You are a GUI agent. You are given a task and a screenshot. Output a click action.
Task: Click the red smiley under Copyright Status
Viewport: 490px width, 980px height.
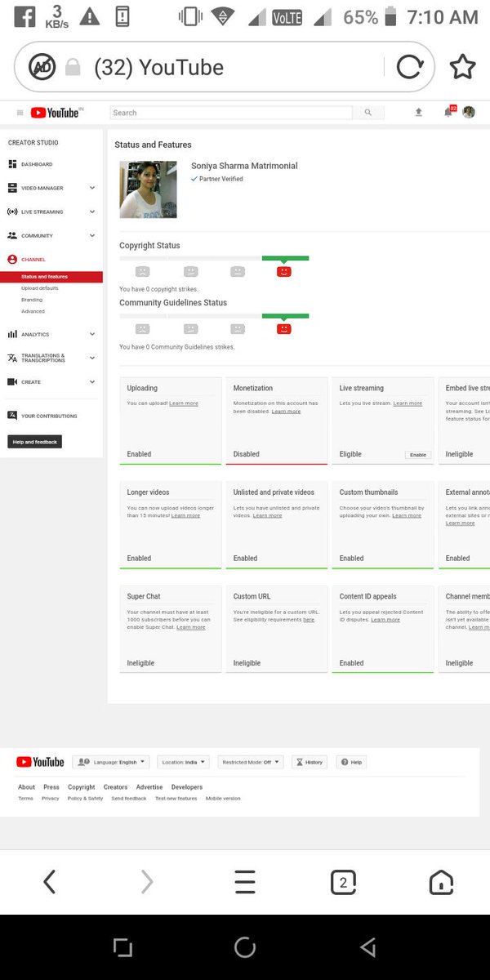[x=284, y=271]
